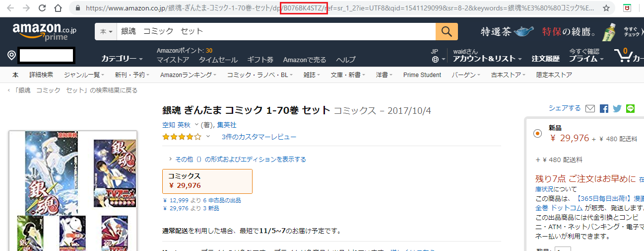Open 注文履歴 in navigation
The width and height of the screenshot is (644, 251).
pos(546,59)
